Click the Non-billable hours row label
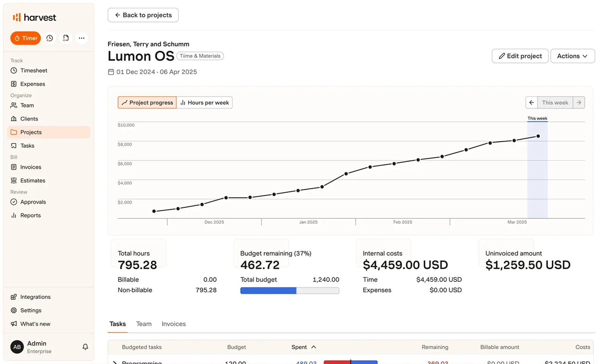The height and width of the screenshot is (364, 606). coord(135,290)
